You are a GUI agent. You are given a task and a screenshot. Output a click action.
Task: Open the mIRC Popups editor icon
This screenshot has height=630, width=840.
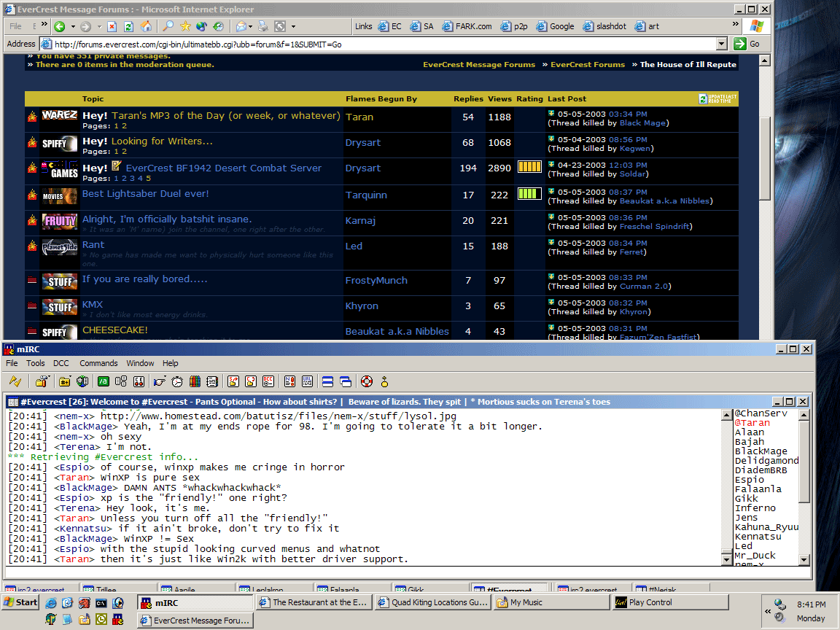pyautogui.click(x=121, y=381)
